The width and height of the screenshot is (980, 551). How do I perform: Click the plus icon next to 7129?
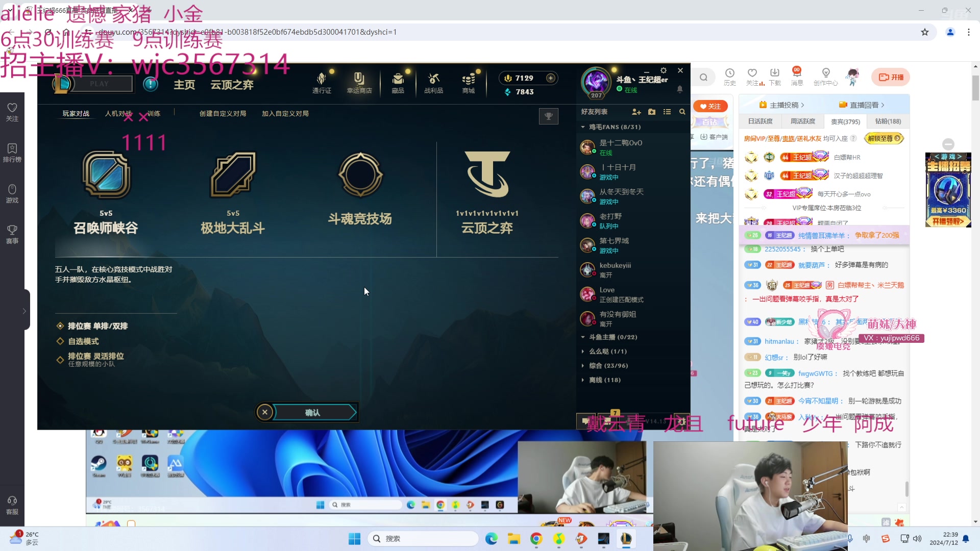551,78
